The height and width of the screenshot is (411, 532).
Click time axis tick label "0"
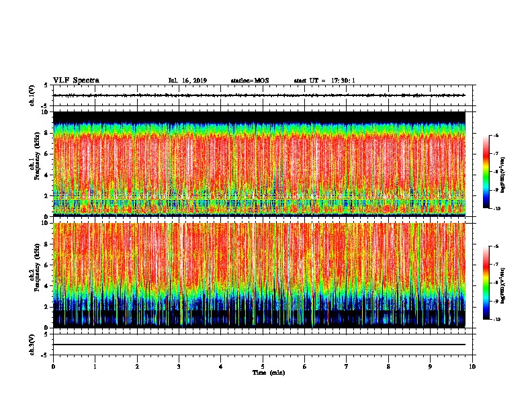click(x=53, y=367)
